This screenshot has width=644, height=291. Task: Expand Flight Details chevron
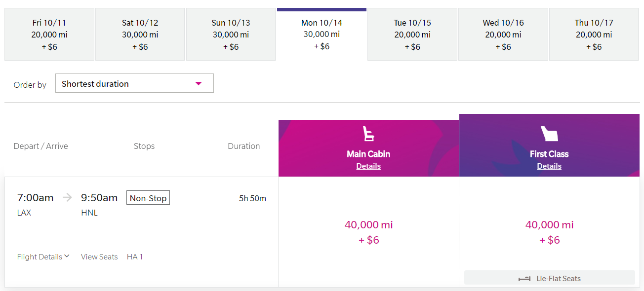coord(67,256)
